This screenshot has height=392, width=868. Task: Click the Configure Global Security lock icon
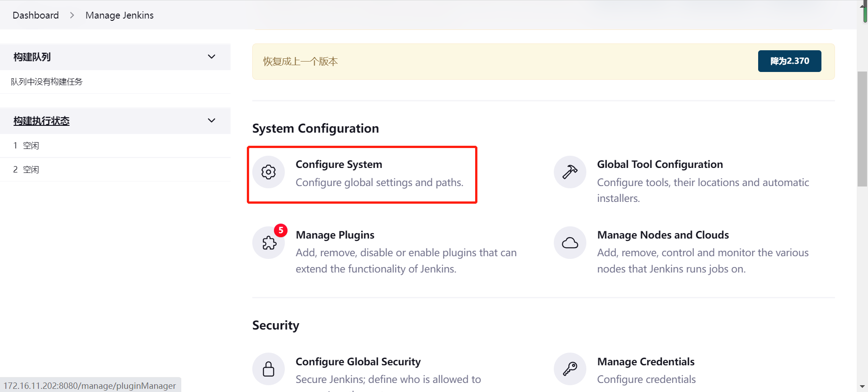pos(269,369)
